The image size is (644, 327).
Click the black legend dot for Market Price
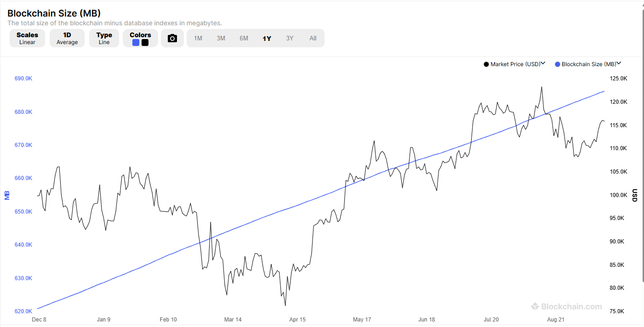(x=486, y=64)
